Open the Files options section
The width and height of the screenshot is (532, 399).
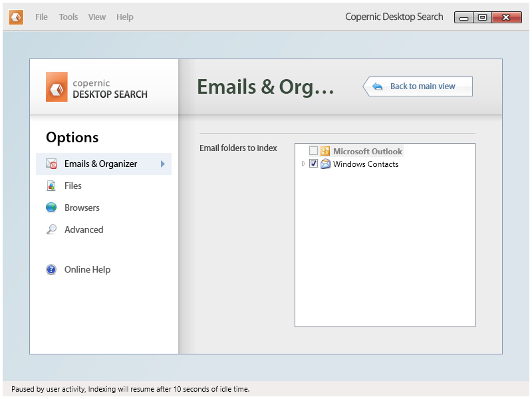tap(73, 186)
